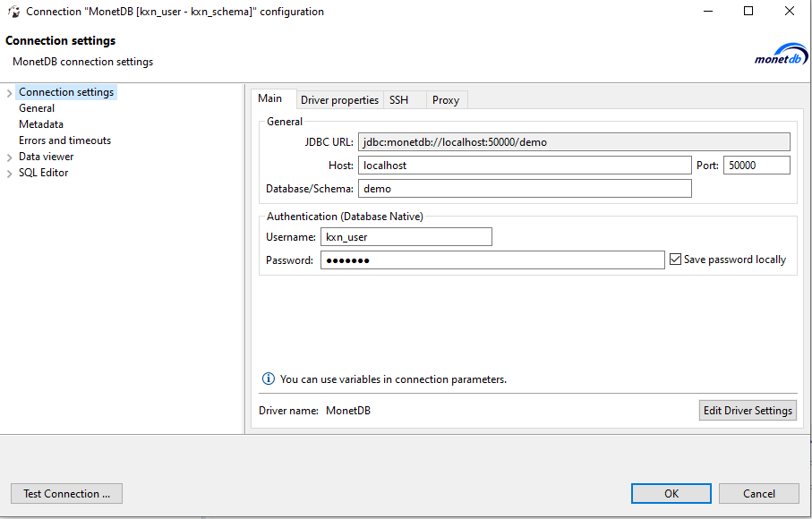Click the Host input field

[x=525, y=165]
